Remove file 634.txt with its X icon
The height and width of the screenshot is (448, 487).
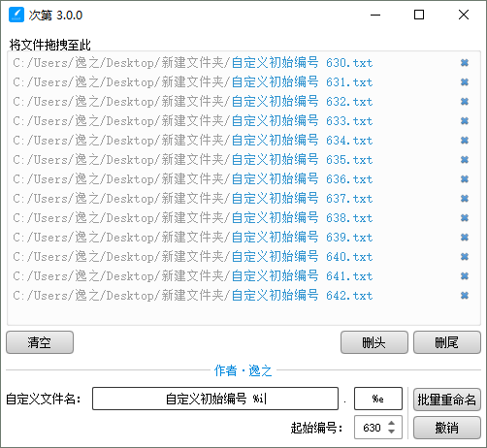465,141
